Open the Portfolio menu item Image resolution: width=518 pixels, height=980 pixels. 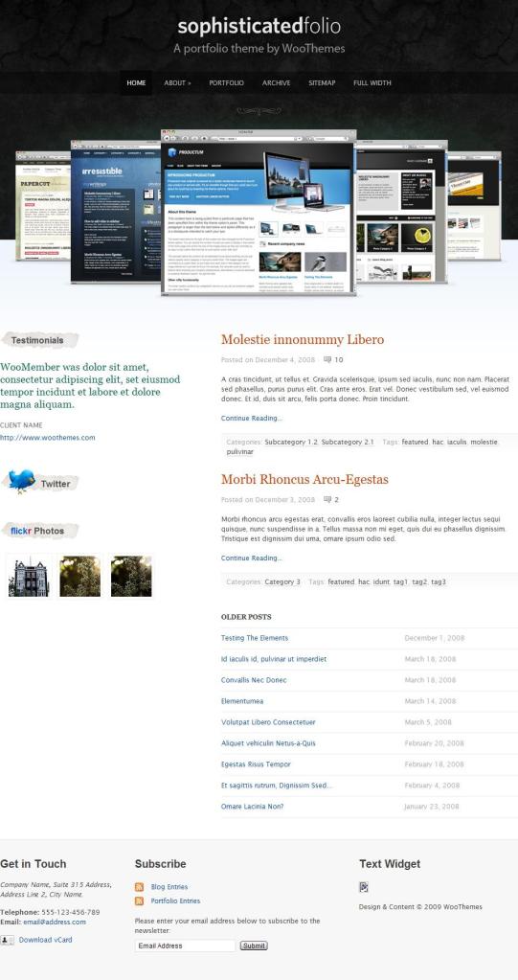(226, 82)
